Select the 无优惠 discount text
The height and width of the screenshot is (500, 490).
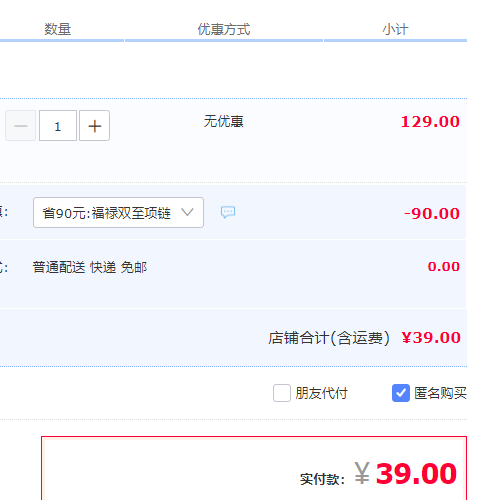(224, 121)
